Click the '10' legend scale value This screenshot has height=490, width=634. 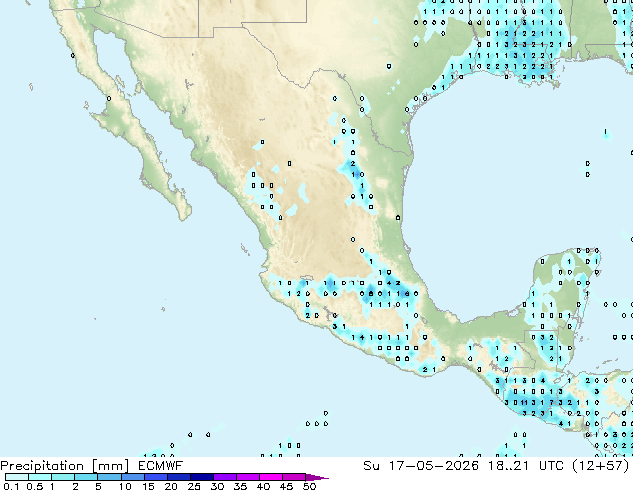point(125,486)
